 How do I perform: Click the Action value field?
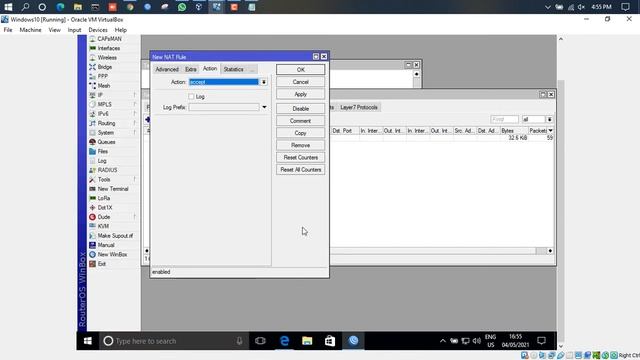tap(224, 82)
